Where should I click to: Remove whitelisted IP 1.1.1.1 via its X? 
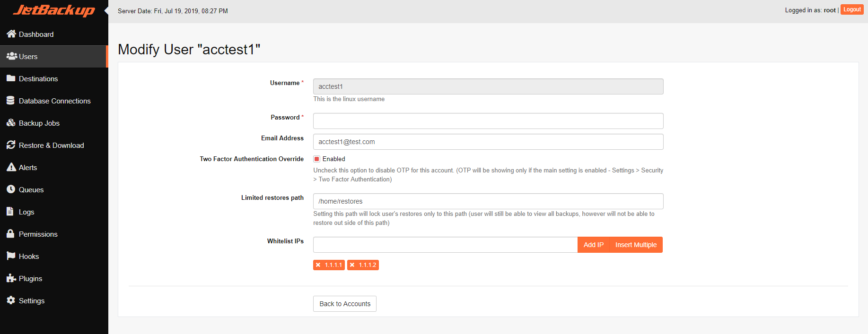click(x=318, y=265)
